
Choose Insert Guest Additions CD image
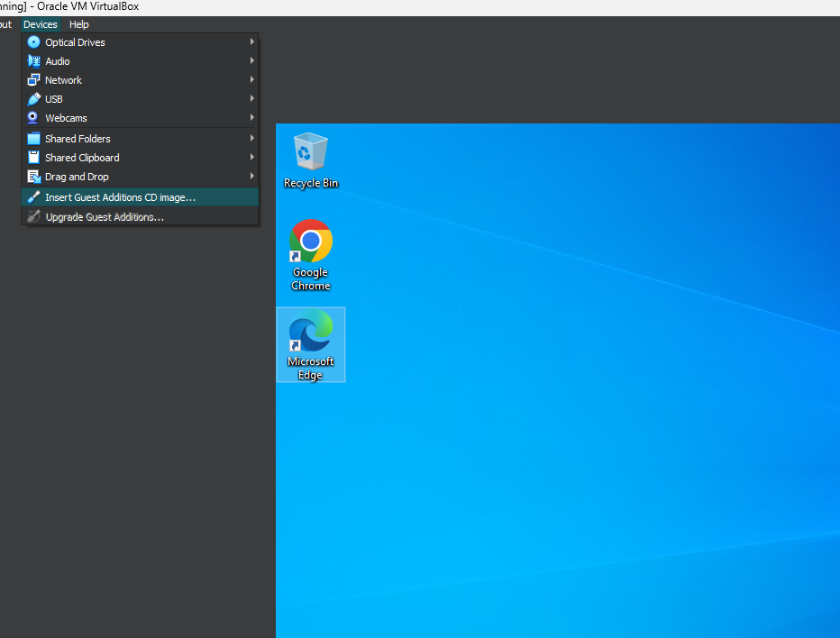pyautogui.click(x=120, y=197)
